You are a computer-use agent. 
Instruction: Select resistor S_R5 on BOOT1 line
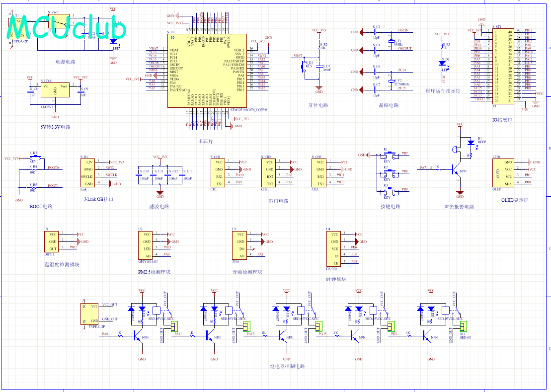[33, 188]
